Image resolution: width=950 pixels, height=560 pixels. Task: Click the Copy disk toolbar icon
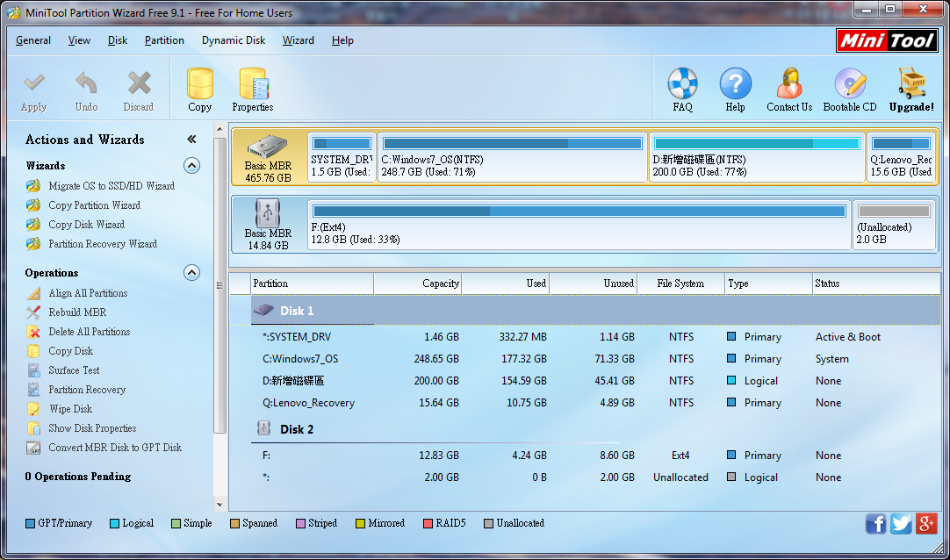(200, 83)
